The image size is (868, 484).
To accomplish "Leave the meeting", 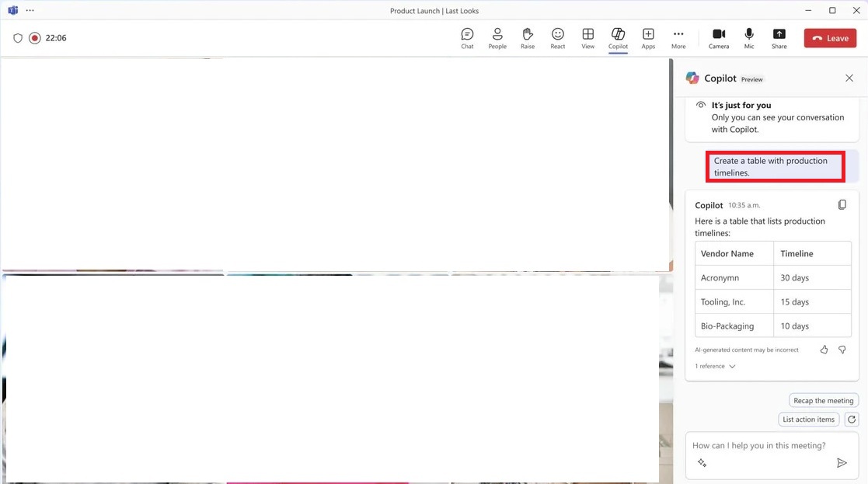I will tap(830, 38).
